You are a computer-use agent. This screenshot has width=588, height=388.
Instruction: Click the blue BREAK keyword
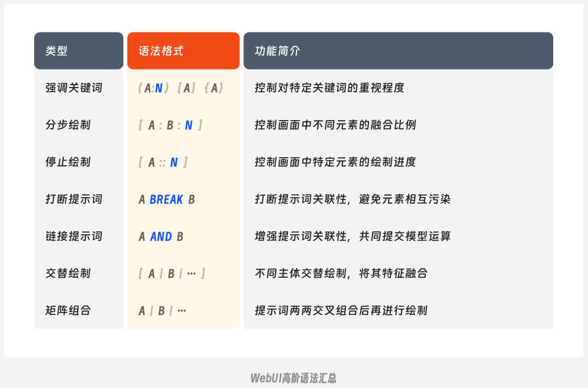pyautogui.click(x=166, y=200)
